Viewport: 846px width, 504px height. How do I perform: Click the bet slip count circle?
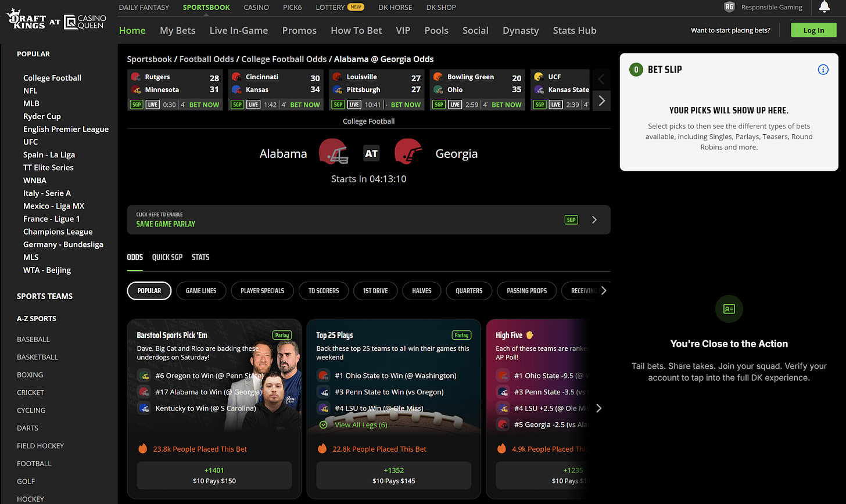coord(636,70)
